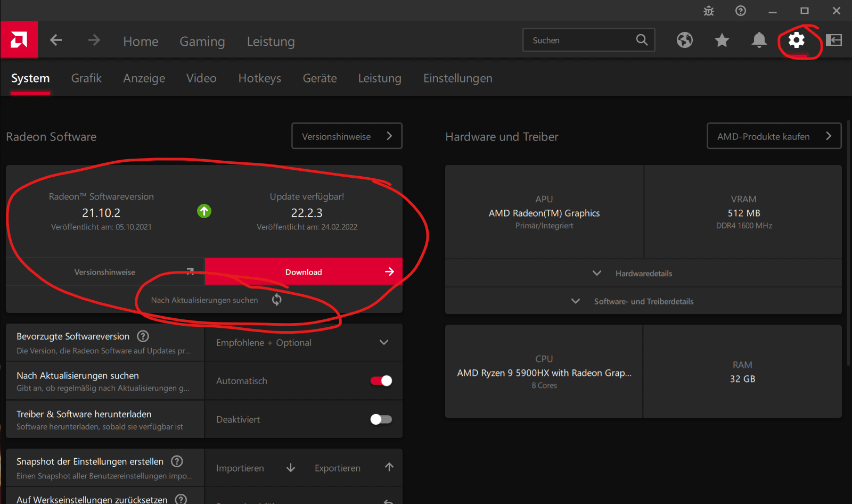This screenshot has height=504, width=852.
Task: Click installed version number 21.10.2
Action: [101, 213]
